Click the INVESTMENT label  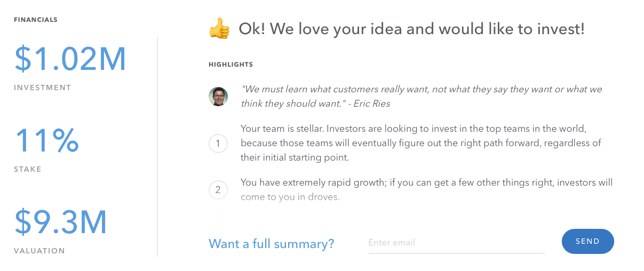[43, 87]
